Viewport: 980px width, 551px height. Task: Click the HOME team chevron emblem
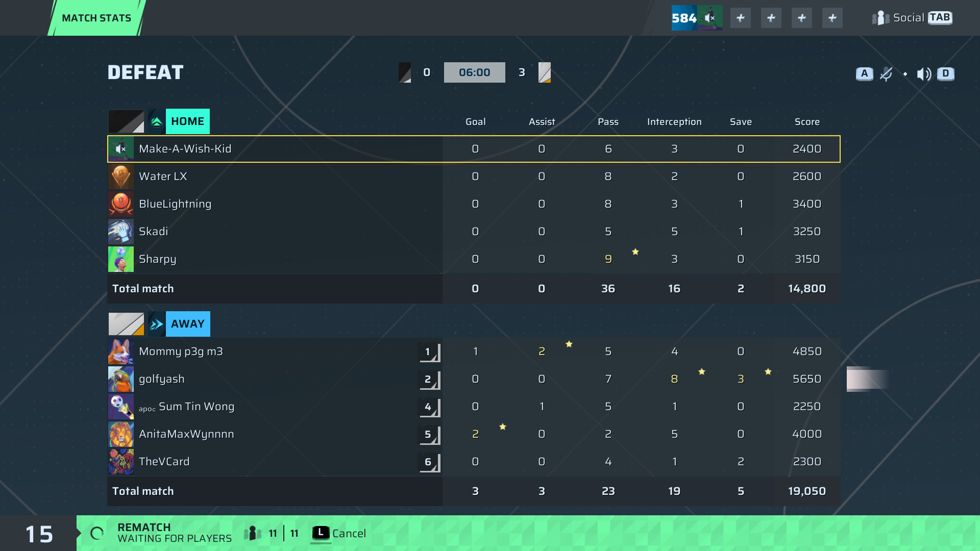157,121
